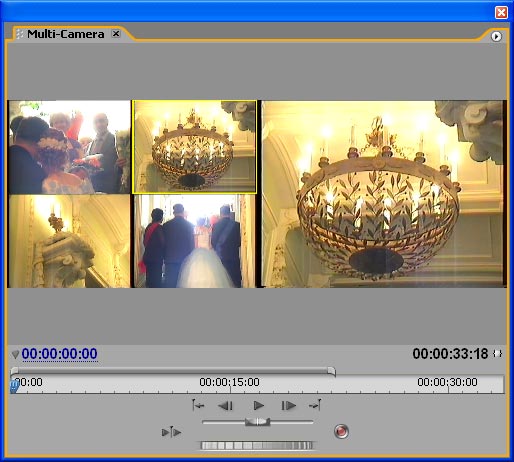
Task: Click the blue playhead on the ruler
Action: pos(14,387)
